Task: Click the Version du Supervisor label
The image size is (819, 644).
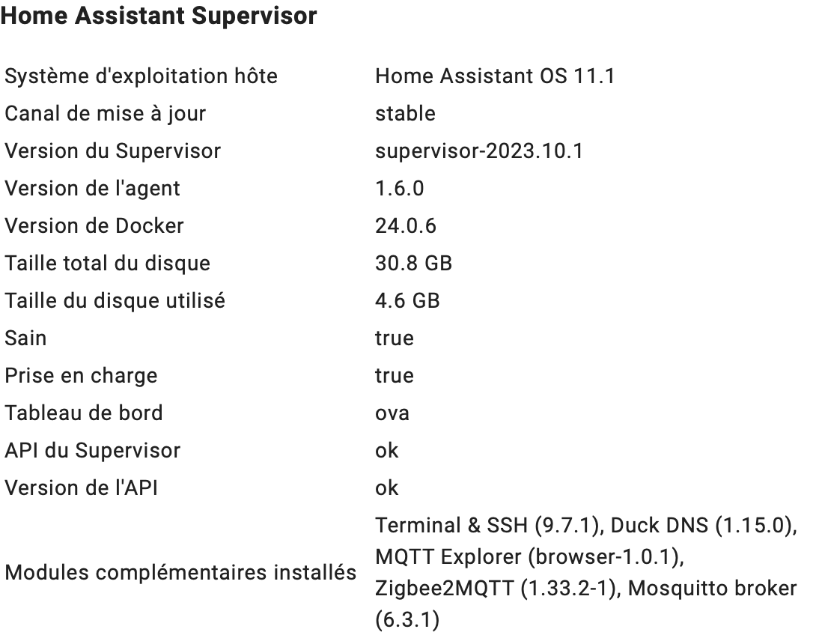Action: coord(113,151)
